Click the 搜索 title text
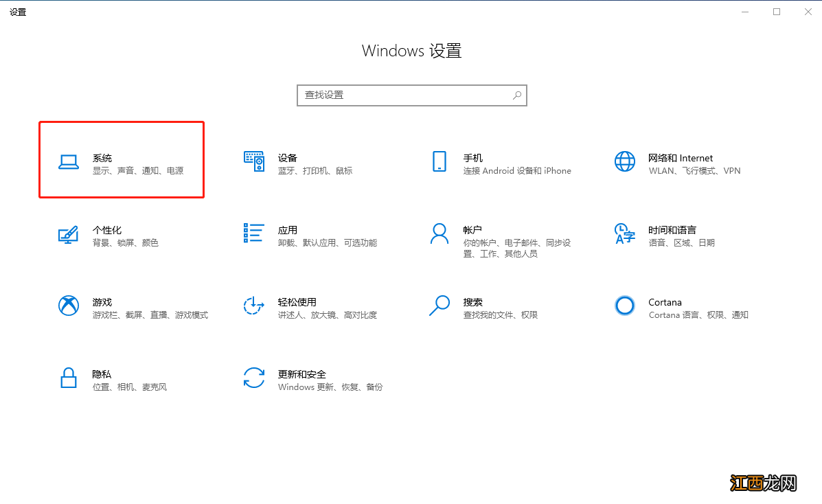 coord(473,302)
